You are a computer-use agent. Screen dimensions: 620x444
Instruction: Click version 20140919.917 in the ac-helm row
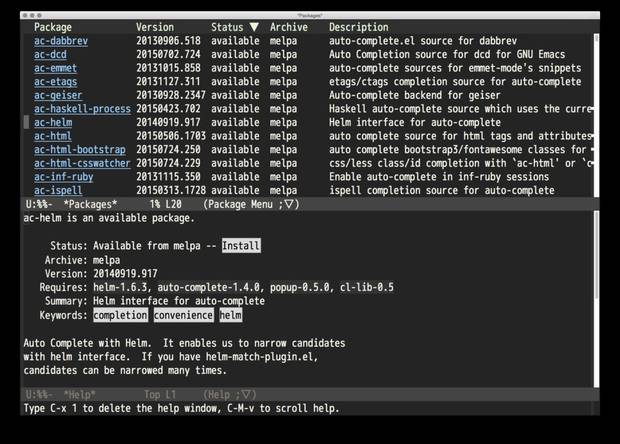point(168,123)
